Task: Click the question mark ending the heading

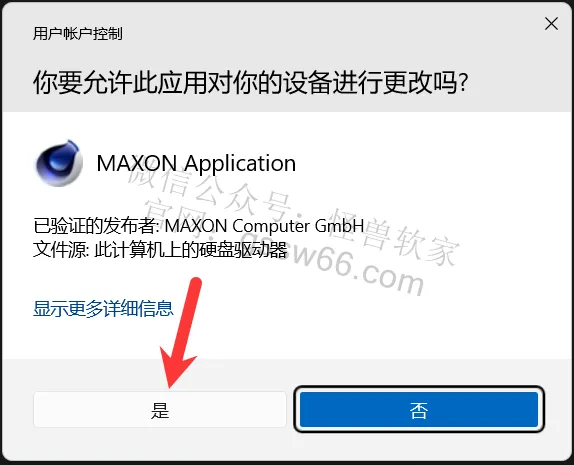Action: (x=463, y=83)
